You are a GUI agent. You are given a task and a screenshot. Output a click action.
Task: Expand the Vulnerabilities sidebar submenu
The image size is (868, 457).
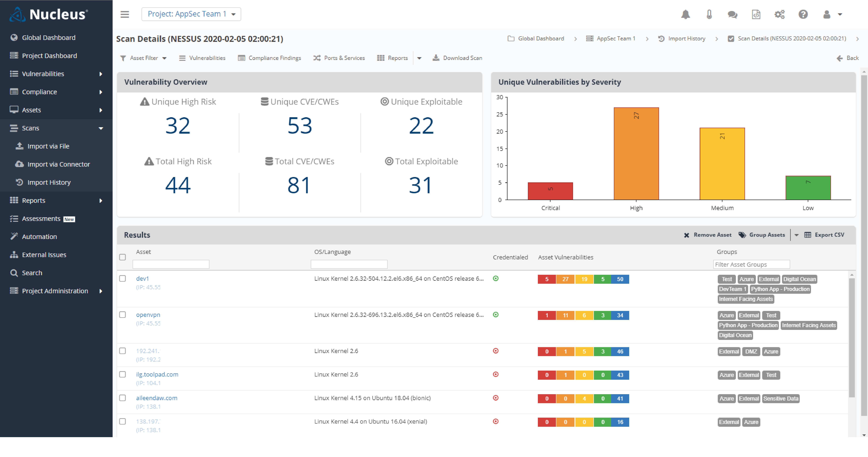click(101, 74)
